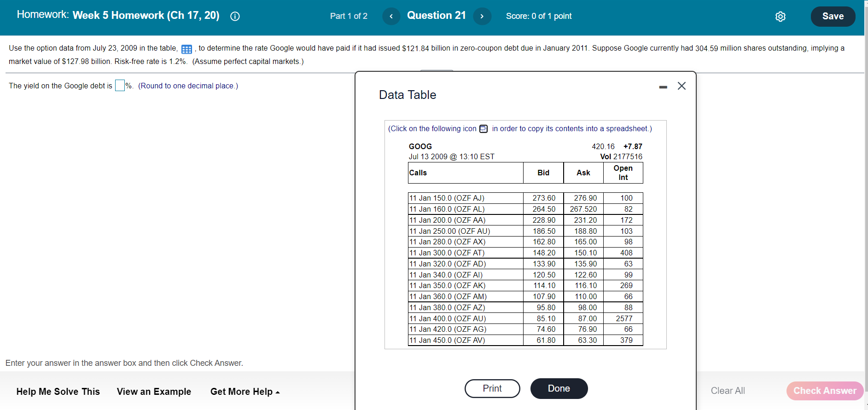Close the Data Table dialog
This screenshot has height=410, width=868.
pos(682,86)
